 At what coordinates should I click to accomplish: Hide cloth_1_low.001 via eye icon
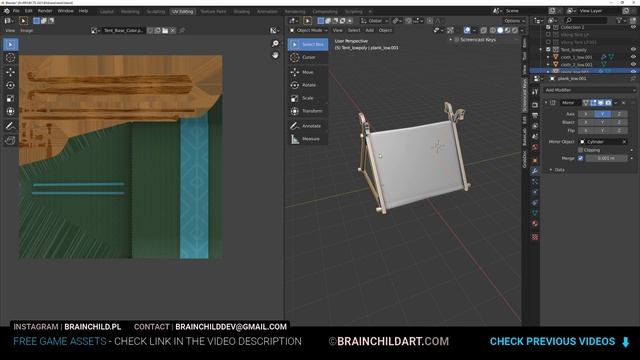[633, 57]
